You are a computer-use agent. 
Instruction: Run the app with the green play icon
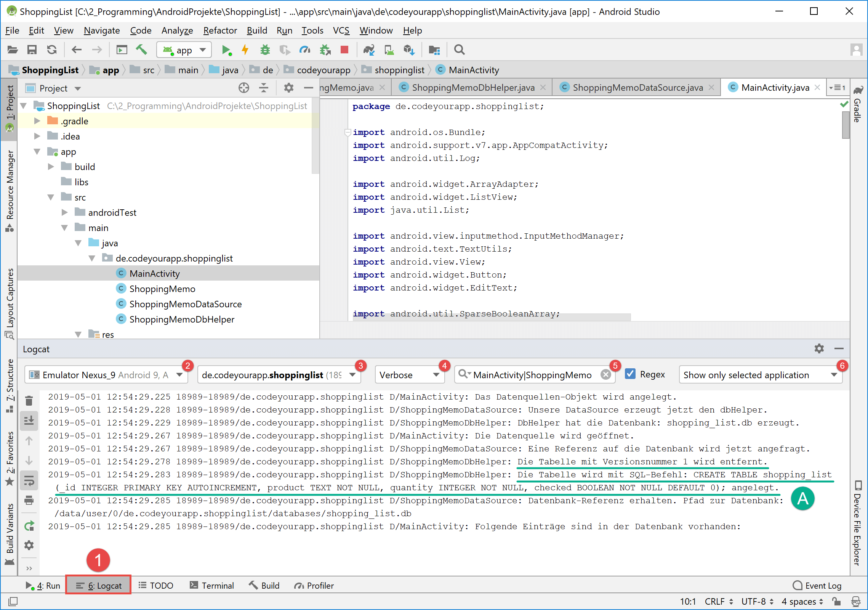click(x=226, y=50)
